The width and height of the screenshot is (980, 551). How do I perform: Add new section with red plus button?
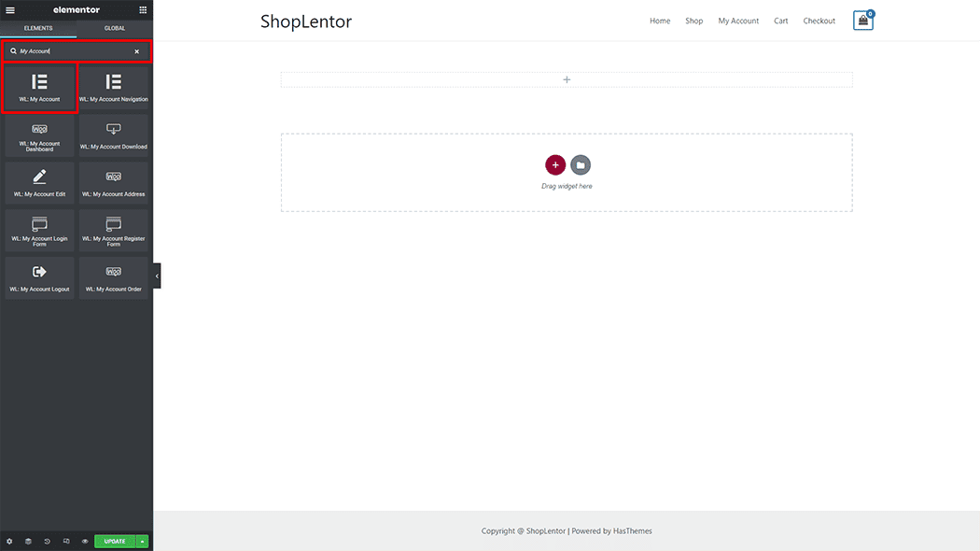pyautogui.click(x=555, y=165)
